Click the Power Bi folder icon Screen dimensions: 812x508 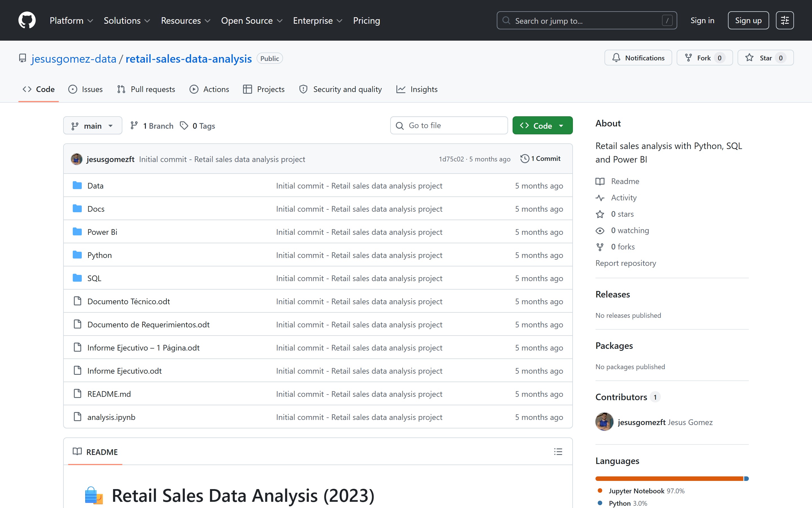[77, 232]
